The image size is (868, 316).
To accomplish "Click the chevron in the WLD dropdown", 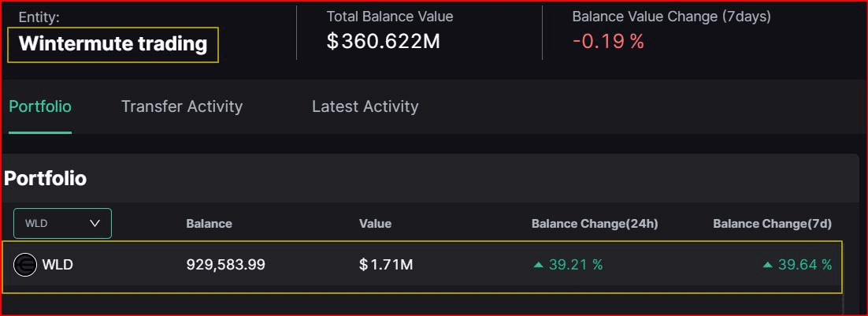I will pos(95,224).
